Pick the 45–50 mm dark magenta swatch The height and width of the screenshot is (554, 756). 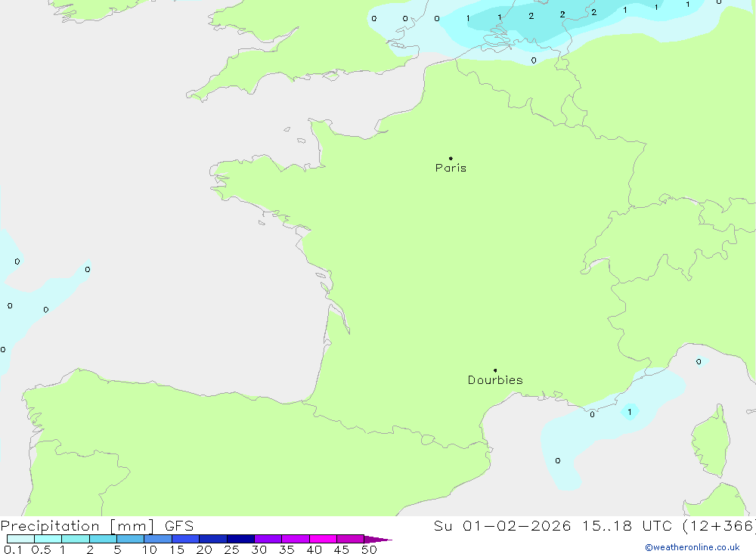(x=351, y=539)
